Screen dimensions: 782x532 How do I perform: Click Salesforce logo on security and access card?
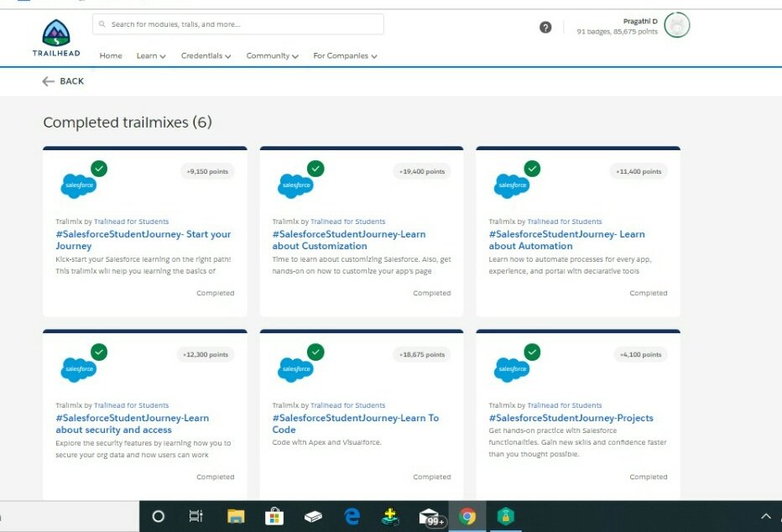78,369
